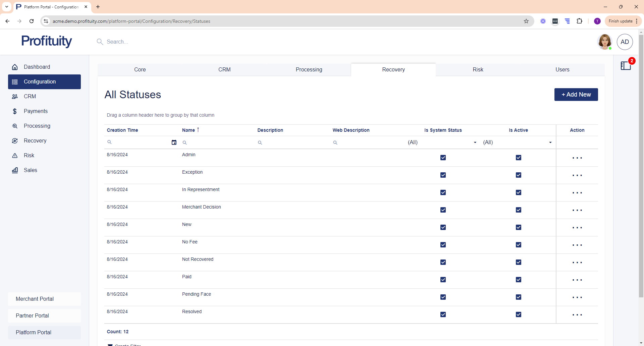This screenshot has width=644, height=346.
Task: Open the Chrome tab search dropdown arrow
Action: [x=7, y=7]
